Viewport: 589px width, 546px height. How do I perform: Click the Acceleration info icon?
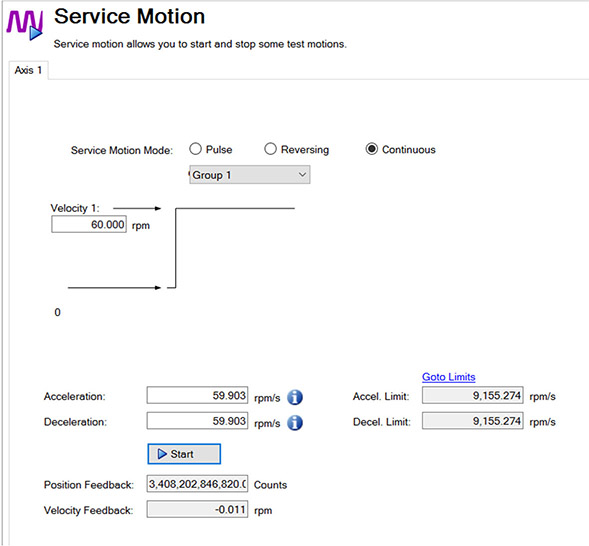click(x=295, y=397)
